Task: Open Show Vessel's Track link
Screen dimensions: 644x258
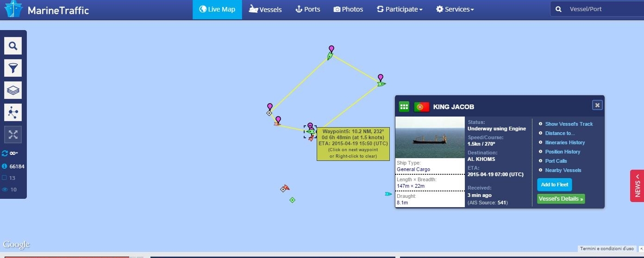Action: [x=569, y=124]
